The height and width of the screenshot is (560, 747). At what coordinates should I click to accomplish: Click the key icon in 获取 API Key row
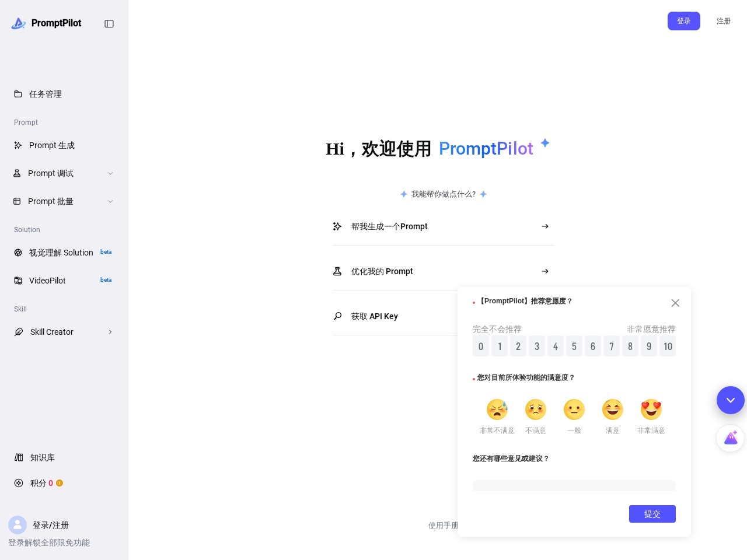(x=337, y=316)
